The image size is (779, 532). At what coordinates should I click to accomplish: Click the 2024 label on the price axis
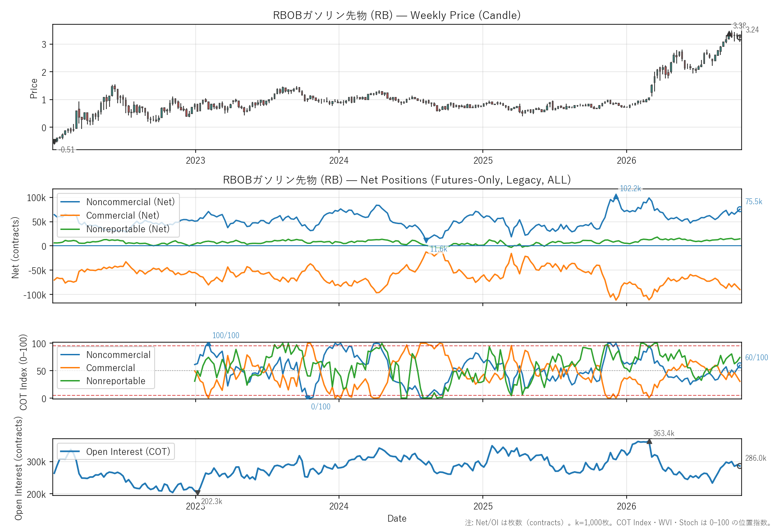click(339, 161)
